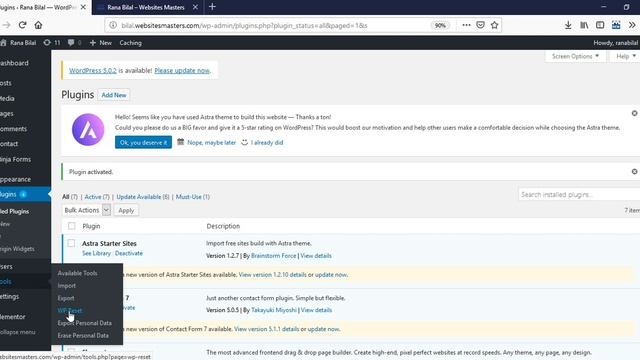Select all plugins checkbox in table header

pos(71,226)
